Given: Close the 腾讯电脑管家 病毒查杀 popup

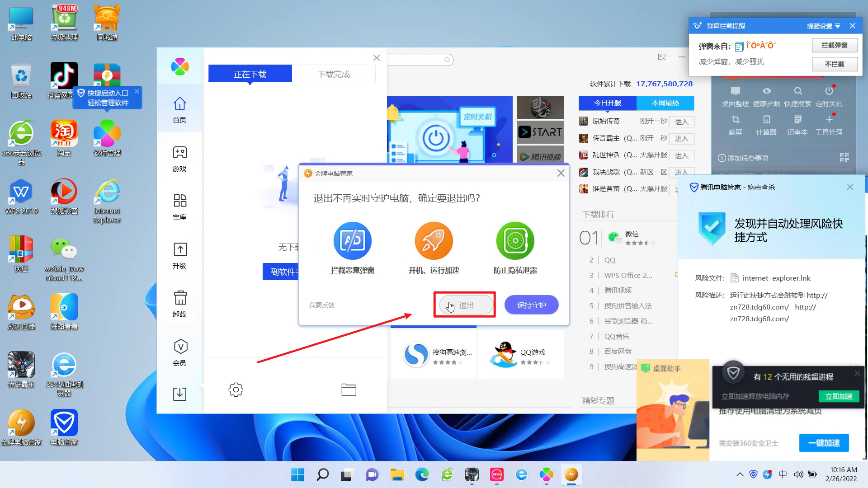Looking at the screenshot, I should point(850,187).
